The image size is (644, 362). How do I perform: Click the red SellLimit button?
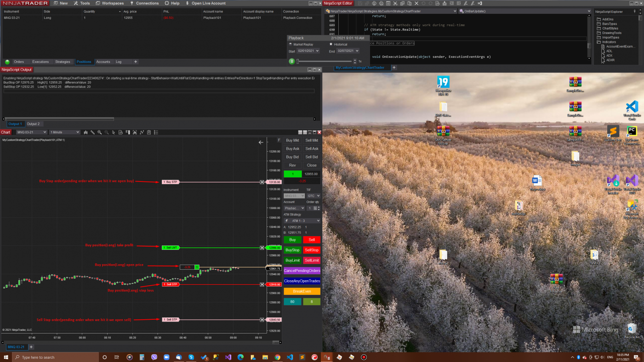point(312,260)
